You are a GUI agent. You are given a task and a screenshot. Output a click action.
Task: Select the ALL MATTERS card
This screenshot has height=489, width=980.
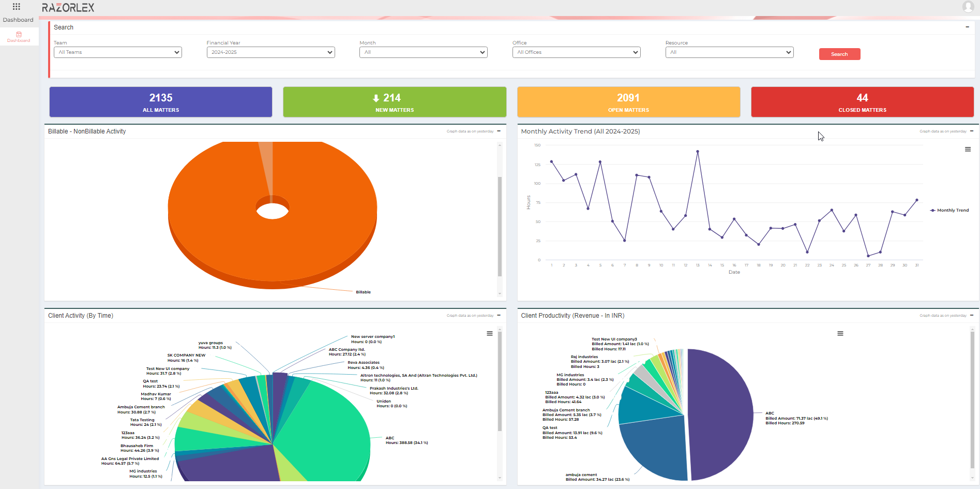[160, 102]
